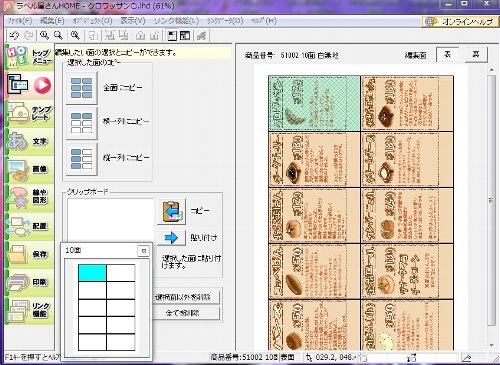Click the 縦一列コピー column-copy icon button
Viewport: 500px width, 365px height.
pyautogui.click(x=82, y=159)
